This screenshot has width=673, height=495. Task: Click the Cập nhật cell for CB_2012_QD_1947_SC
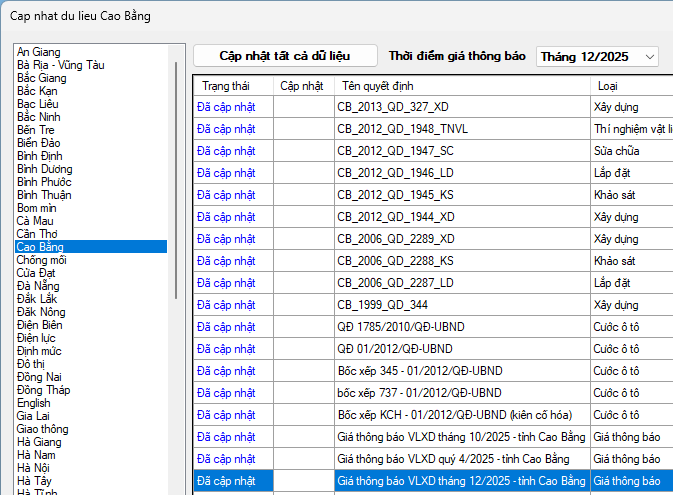pos(303,151)
